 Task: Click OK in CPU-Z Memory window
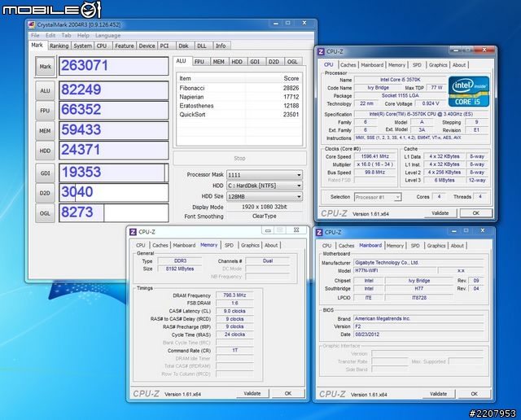(288, 393)
